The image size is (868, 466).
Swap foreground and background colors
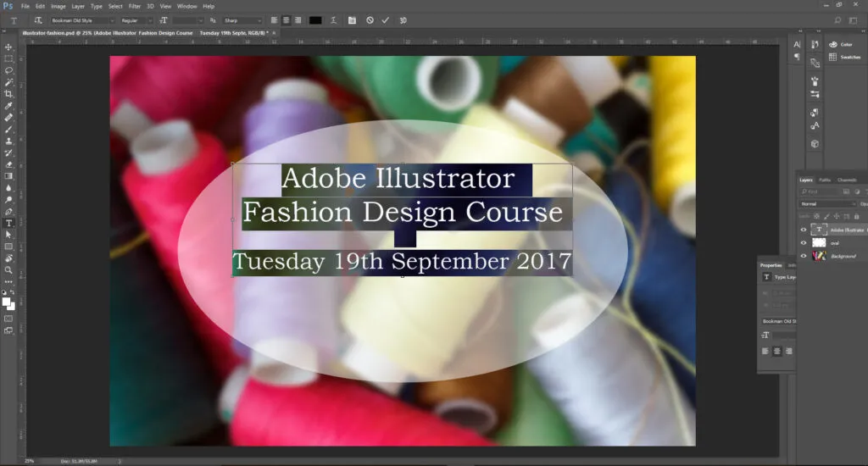pos(12,292)
